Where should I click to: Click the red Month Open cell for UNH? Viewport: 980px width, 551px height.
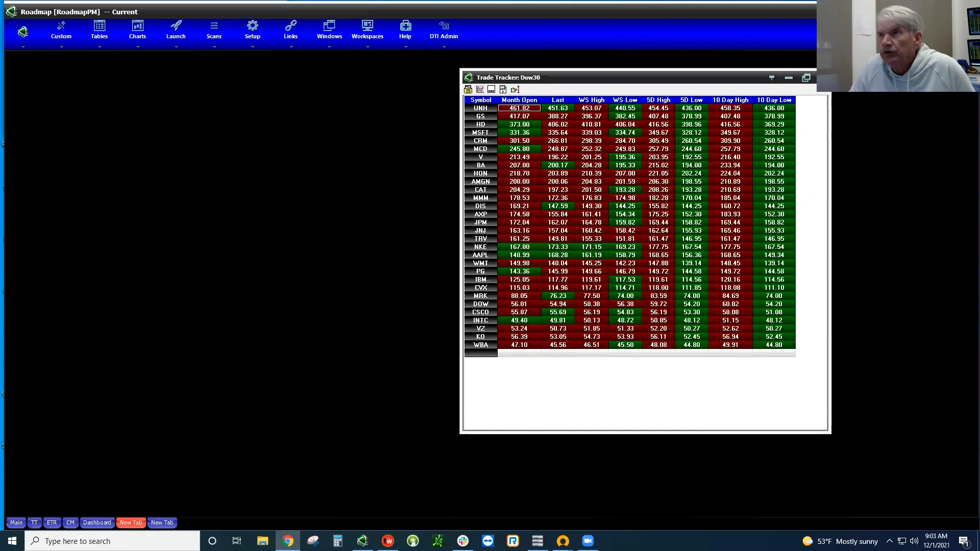pos(519,108)
